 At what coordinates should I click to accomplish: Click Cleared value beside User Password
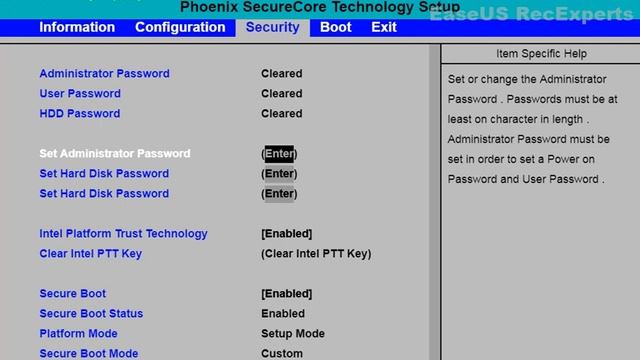(x=282, y=93)
